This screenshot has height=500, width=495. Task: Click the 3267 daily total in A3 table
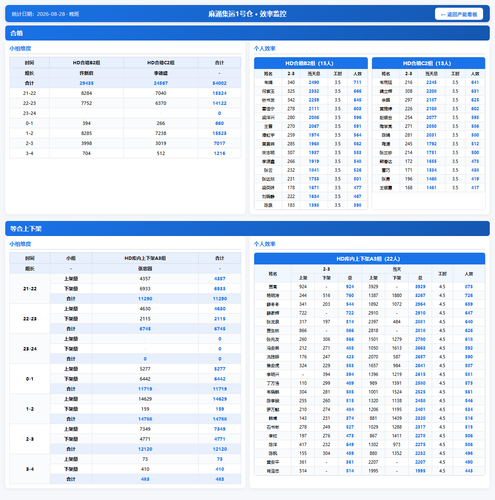(420, 295)
